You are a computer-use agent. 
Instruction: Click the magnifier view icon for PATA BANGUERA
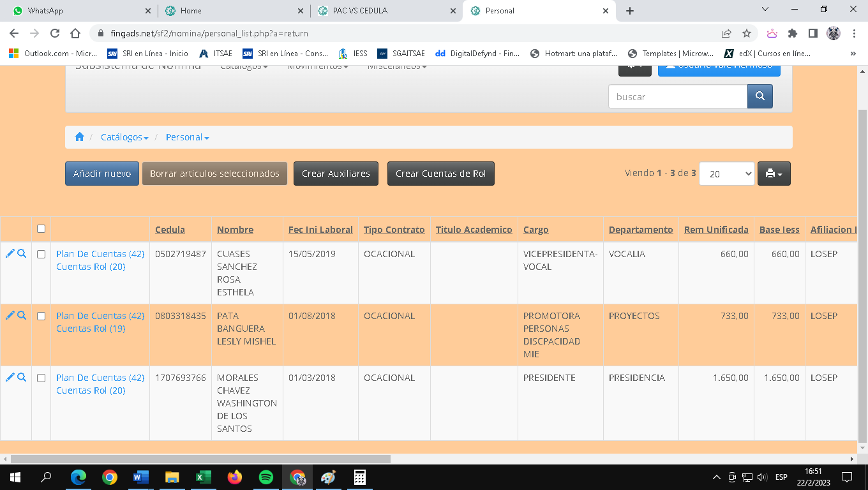pos(22,316)
